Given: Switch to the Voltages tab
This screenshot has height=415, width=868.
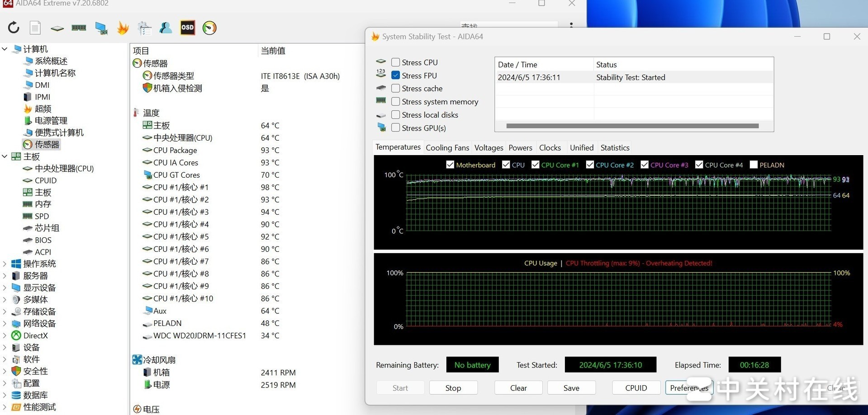Looking at the screenshot, I should tap(489, 148).
